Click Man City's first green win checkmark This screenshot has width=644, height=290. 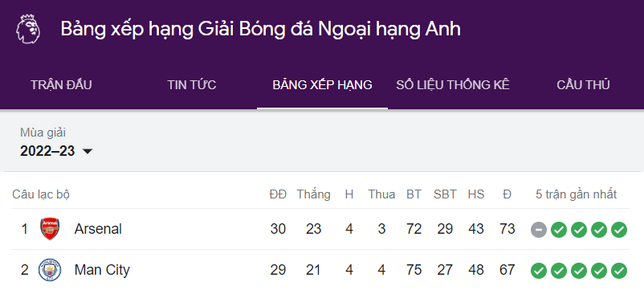(x=539, y=270)
